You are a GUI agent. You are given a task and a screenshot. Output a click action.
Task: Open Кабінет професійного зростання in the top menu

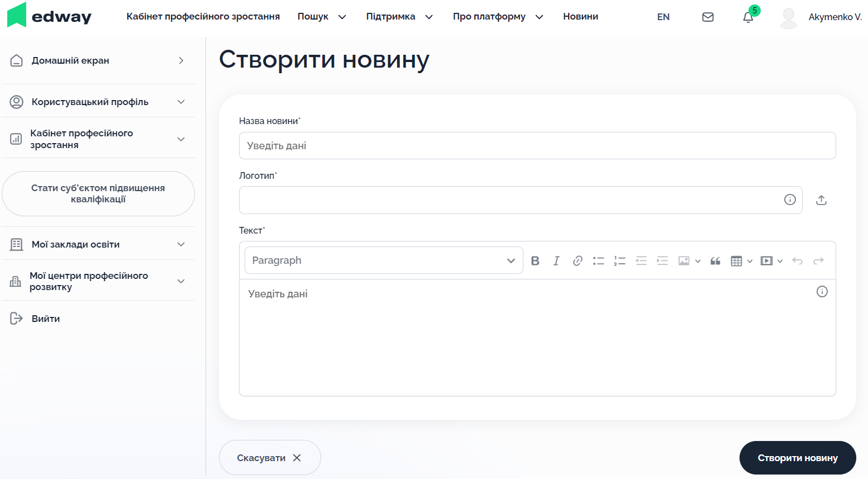(x=203, y=17)
